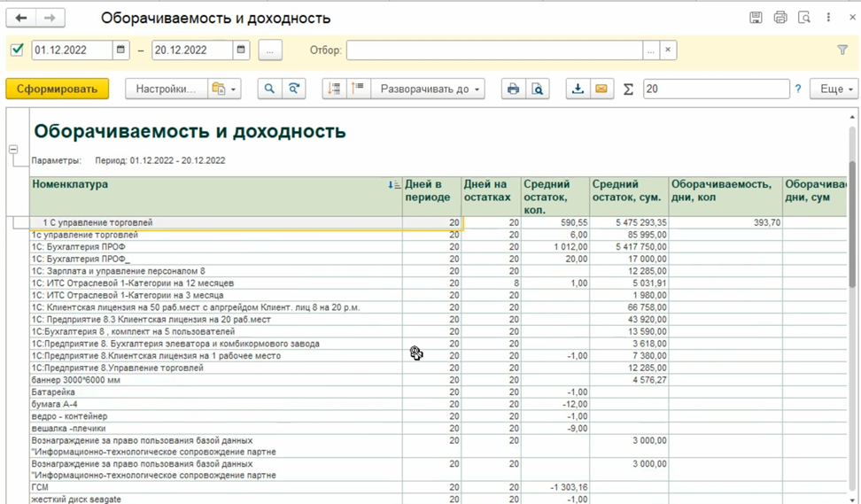Open the Еще menu

point(834,89)
